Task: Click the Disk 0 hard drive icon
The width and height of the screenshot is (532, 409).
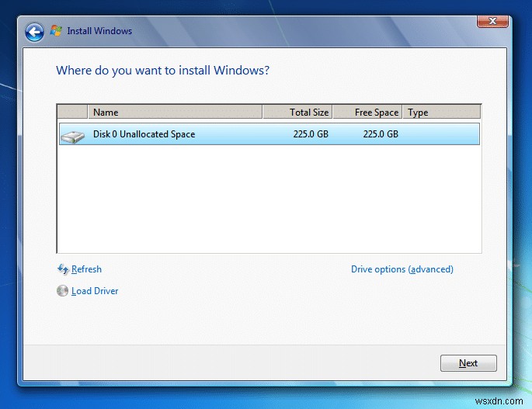Action: point(72,137)
